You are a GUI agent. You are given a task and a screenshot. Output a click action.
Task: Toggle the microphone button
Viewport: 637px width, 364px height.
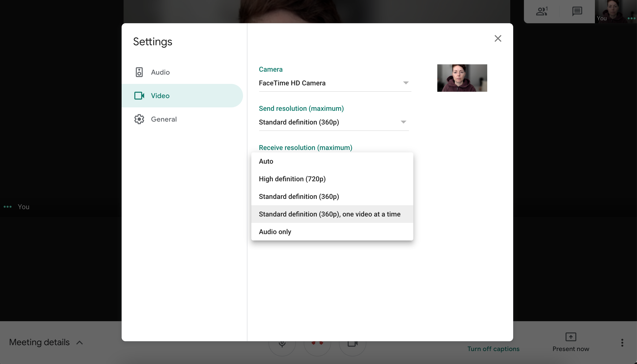click(282, 349)
